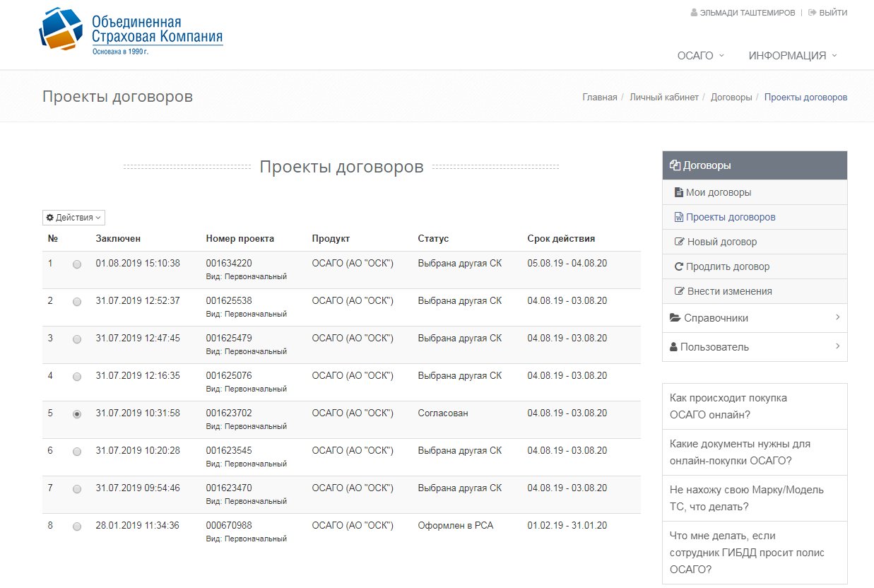The image size is (874, 588).
Task: Select radio button for project 001623470
Action: (77, 489)
